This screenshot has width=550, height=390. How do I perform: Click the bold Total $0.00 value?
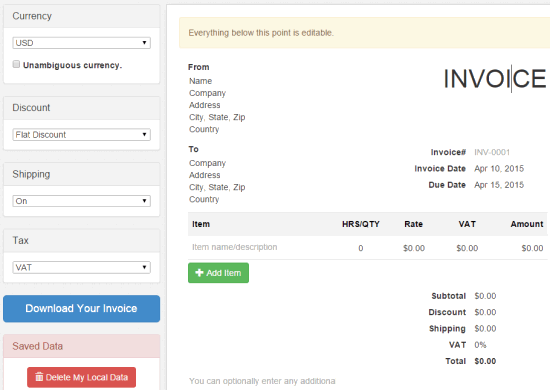click(485, 361)
